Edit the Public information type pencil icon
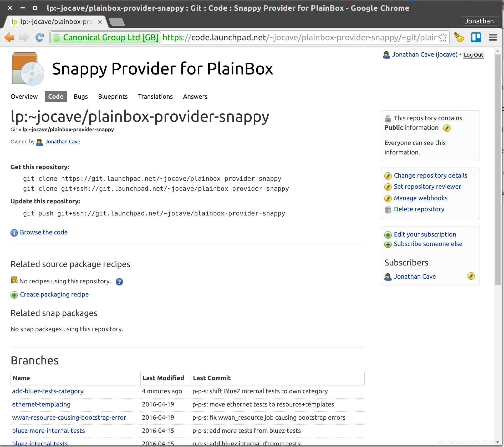 pos(447,128)
